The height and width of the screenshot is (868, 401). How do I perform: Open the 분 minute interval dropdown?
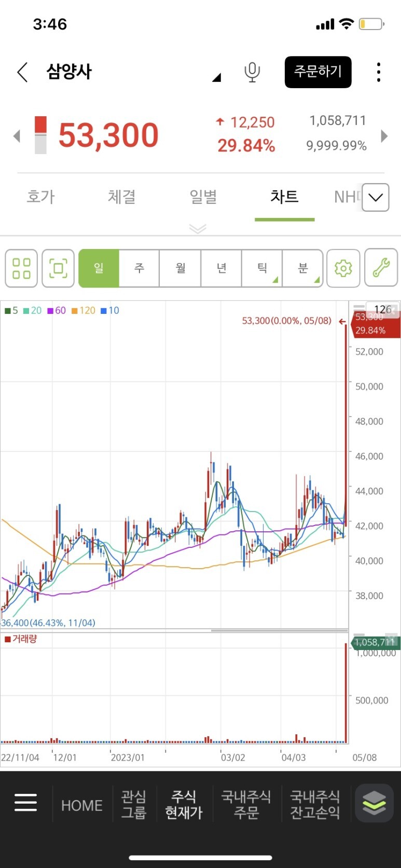point(303,268)
